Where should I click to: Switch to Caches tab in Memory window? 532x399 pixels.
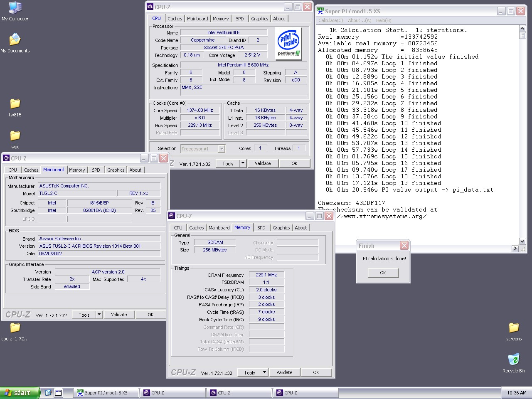pyautogui.click(x=197, y=228)
